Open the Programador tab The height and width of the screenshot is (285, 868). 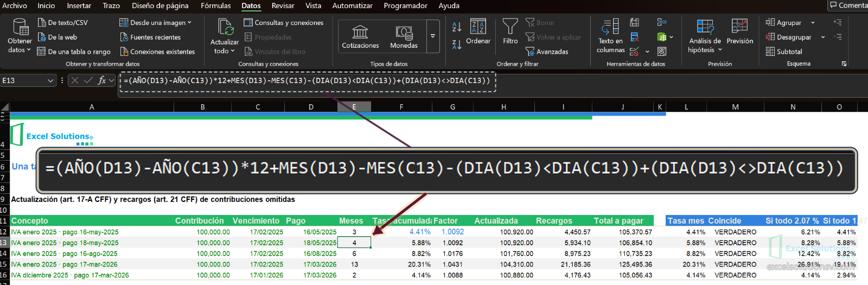(406, 5)
